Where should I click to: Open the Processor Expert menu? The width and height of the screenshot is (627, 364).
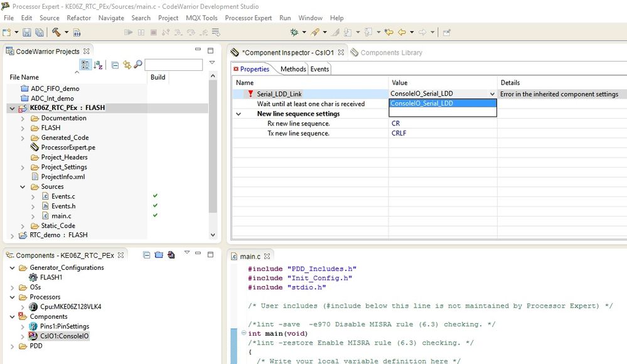click(x=248, y=18)
